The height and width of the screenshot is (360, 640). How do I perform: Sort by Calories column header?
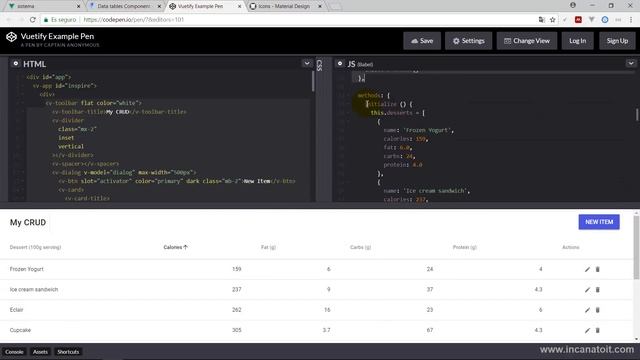coord(175,247)
